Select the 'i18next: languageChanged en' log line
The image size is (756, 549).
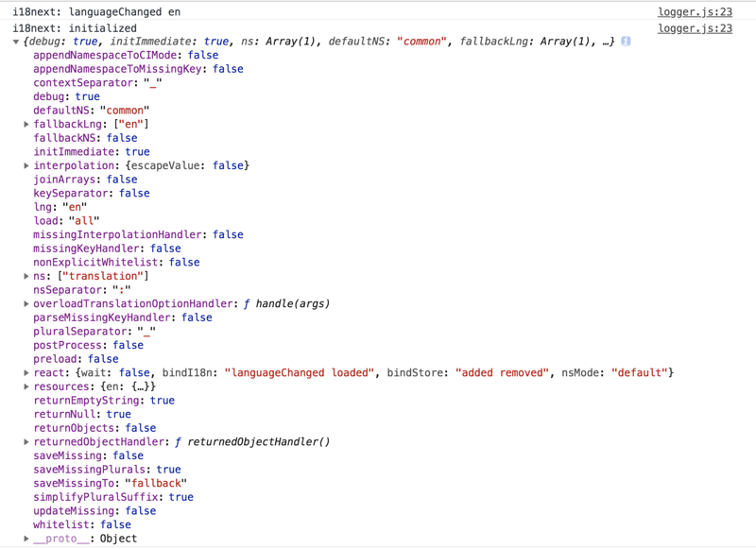(96, 12)
